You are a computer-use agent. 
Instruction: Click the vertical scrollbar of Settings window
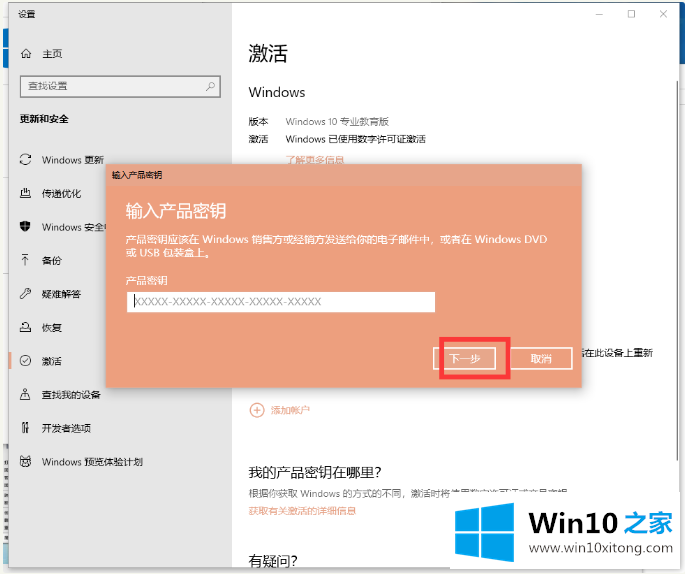click(678, 271)
